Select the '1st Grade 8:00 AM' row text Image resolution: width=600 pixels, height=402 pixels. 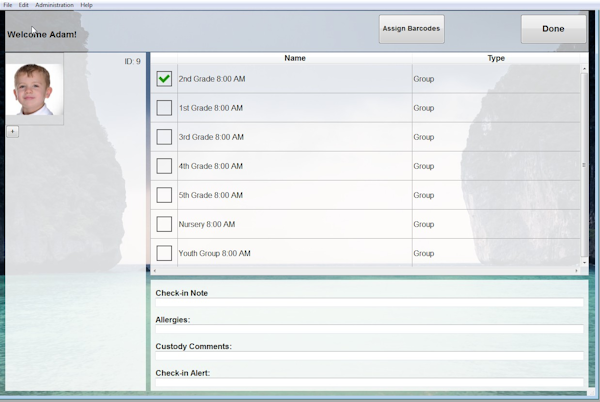[211, 108]
